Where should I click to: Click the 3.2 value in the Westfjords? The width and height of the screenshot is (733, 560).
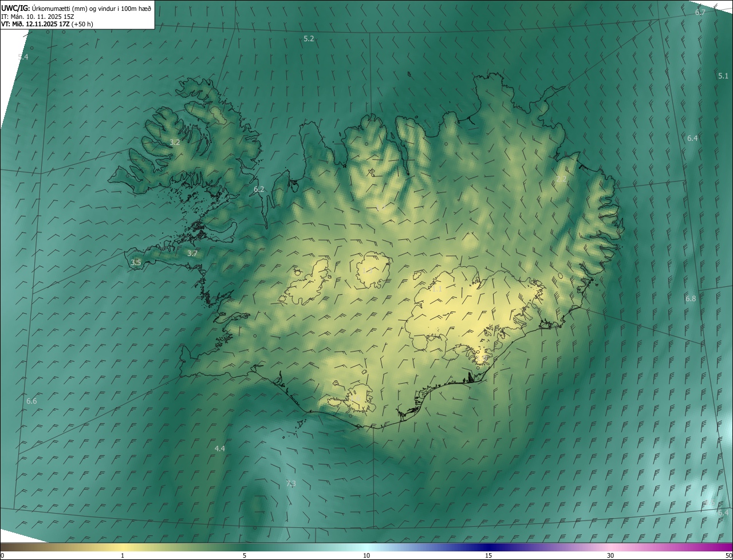pyautogui.click(x=175, y=142)
